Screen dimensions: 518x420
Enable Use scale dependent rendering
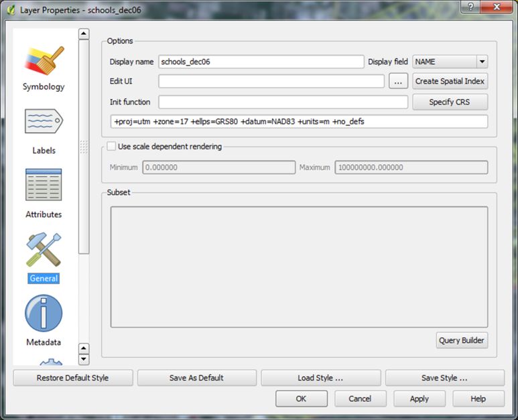tap(111, 146)
